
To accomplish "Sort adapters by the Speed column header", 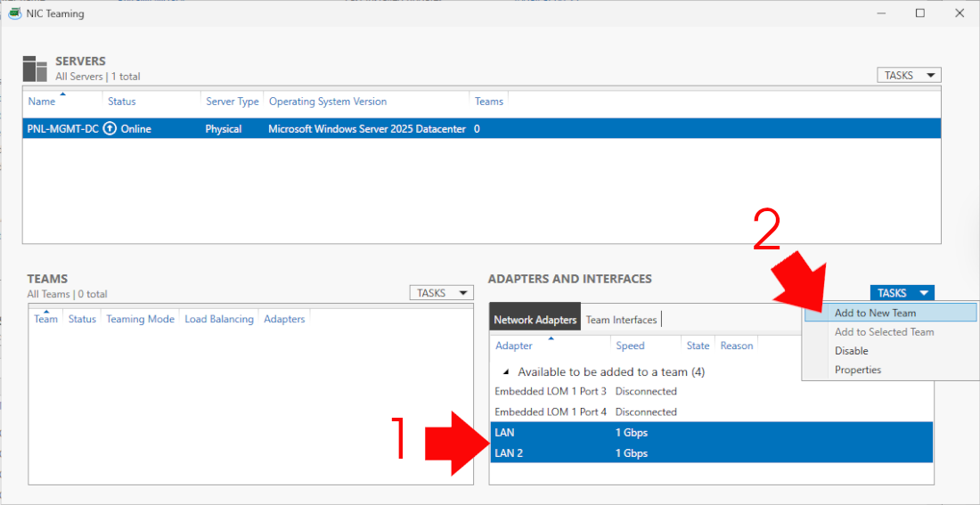I will 630,346.
